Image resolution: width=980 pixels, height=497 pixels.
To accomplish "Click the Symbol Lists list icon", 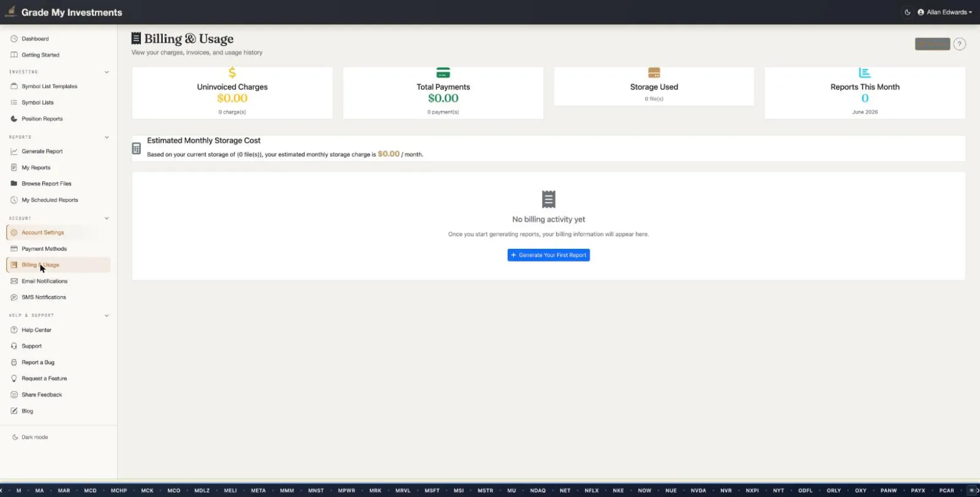I will point(14,102).
